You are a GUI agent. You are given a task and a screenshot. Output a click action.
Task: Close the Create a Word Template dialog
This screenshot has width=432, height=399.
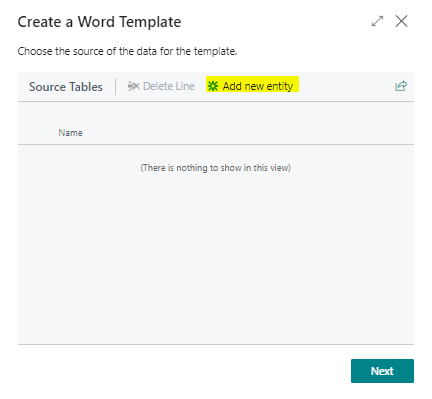pyautogui.click(x=401, y=21)
